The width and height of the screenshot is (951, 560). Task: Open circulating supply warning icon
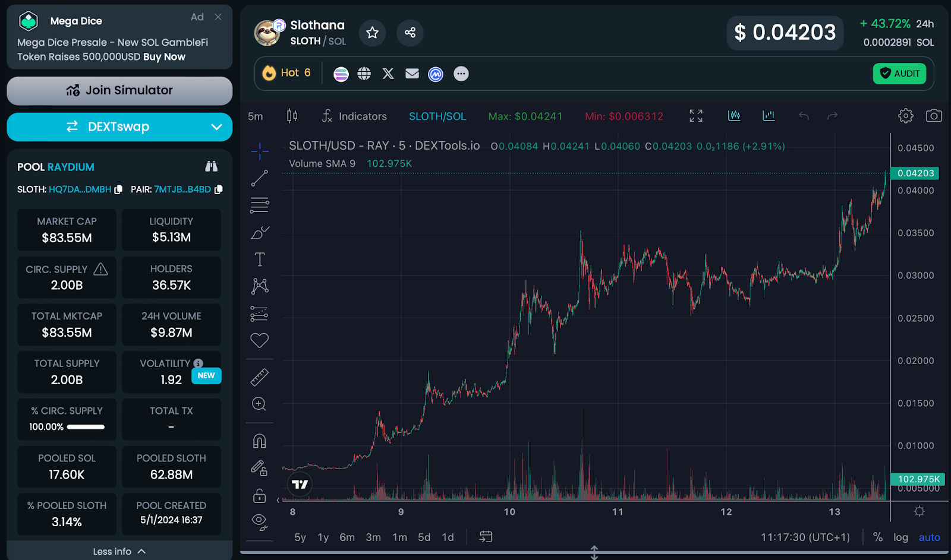[101, 269]
